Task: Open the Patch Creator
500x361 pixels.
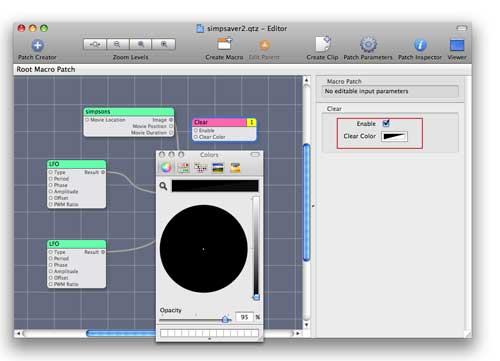Action: point(37,46)
